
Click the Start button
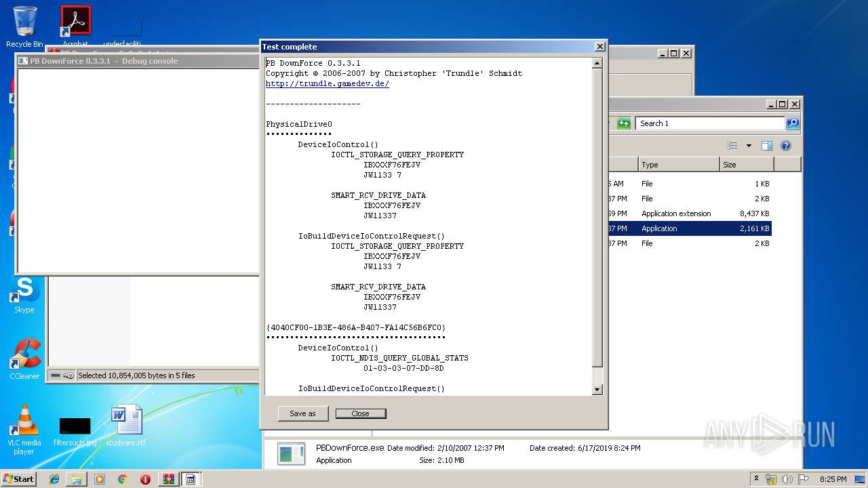pyautogui.click(x=19, y=479)
